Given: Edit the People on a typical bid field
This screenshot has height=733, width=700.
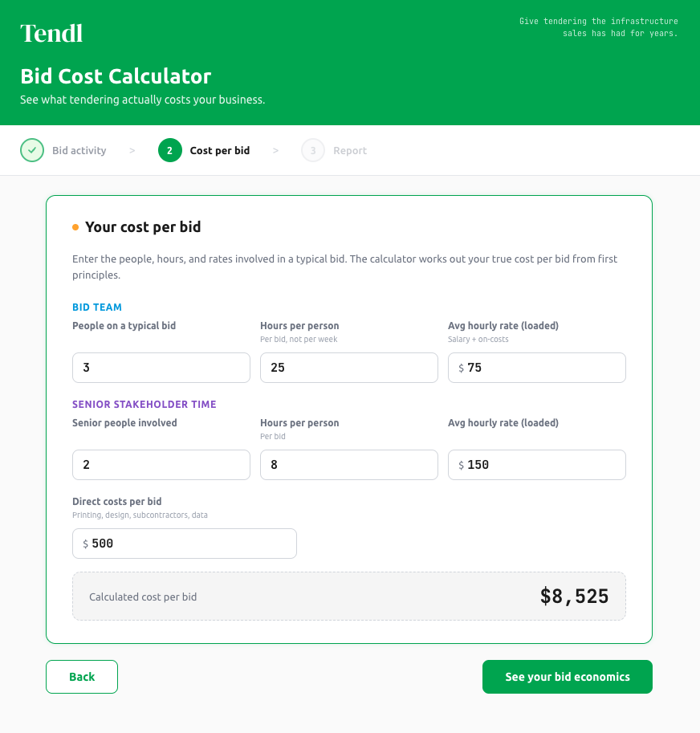Looking at the screenshot, I should [161, 368].
